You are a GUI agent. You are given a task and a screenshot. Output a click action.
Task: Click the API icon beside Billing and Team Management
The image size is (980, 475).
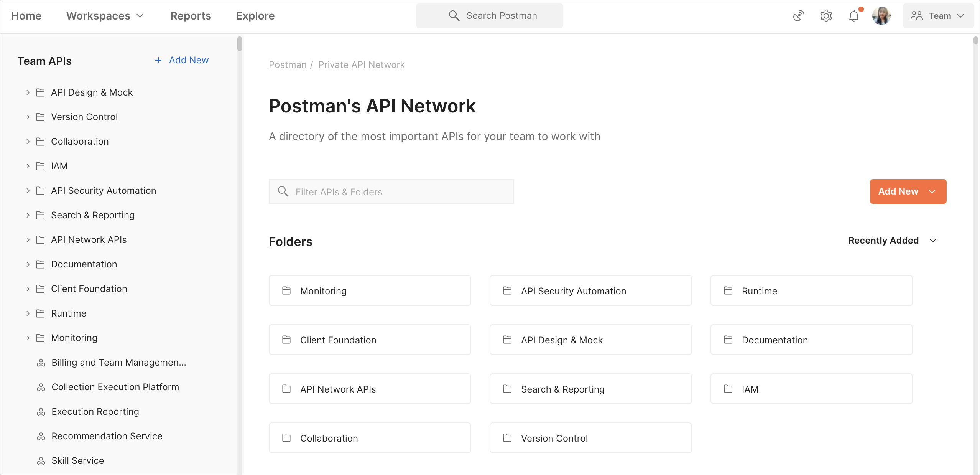41,363
